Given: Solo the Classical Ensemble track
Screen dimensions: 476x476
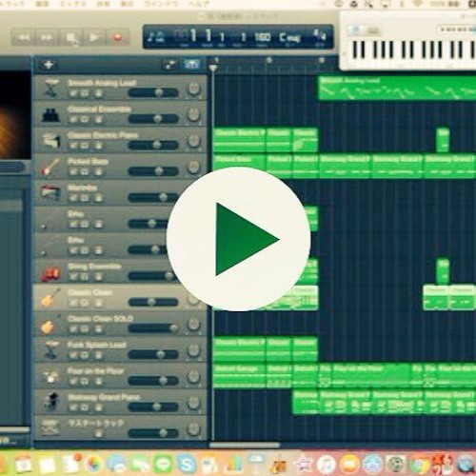Looking at the screenshot, I should [x=85, y=119].
